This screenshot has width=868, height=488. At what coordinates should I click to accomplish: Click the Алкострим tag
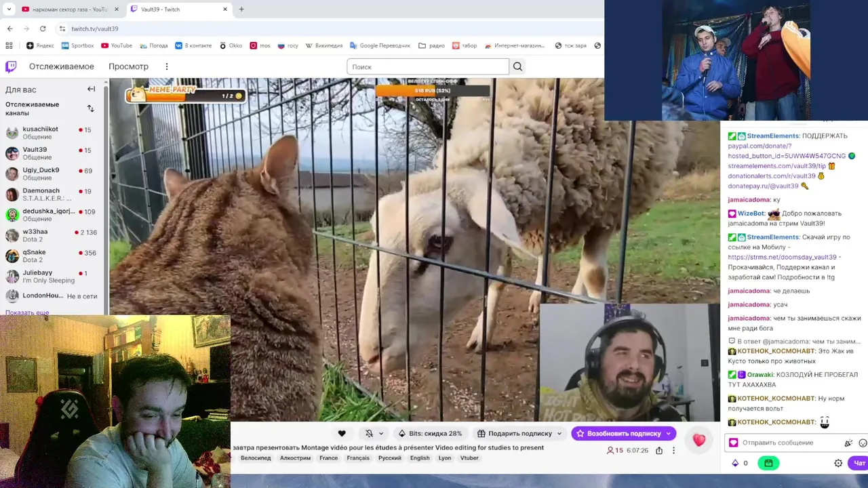295,458
